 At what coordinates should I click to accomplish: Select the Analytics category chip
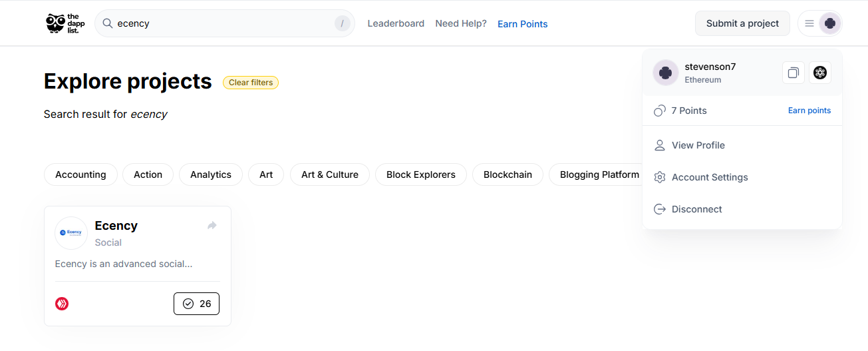click(x=211, y=175)
